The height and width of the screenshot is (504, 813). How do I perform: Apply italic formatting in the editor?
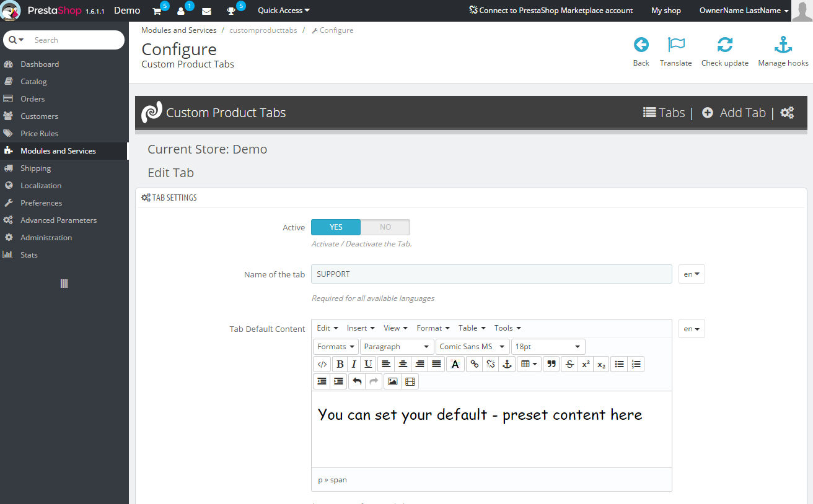click(354, 364)
